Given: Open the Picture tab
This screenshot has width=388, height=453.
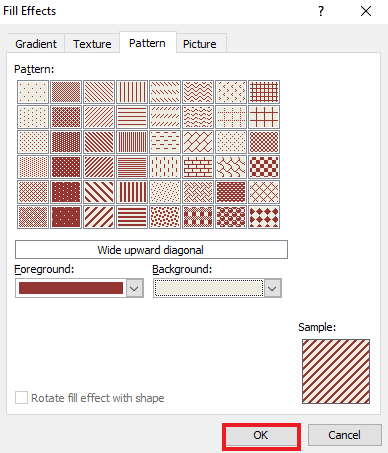Looking at the screenshot, I should tap(200, 44).
